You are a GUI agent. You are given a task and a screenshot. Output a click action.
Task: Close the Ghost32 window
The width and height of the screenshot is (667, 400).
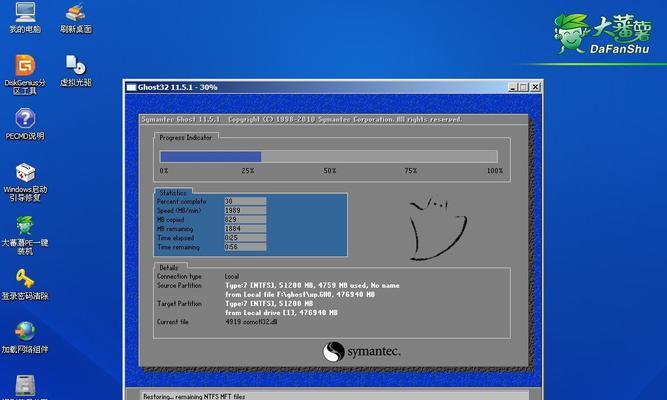click(x=535, y=87)
